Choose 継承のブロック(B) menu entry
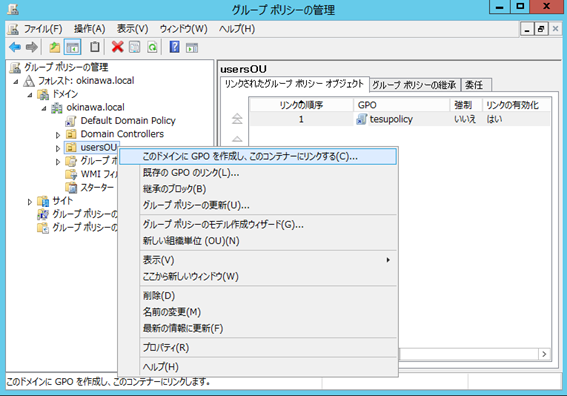The height and width of the screenshot is (396, 567). tap(258, 189)
